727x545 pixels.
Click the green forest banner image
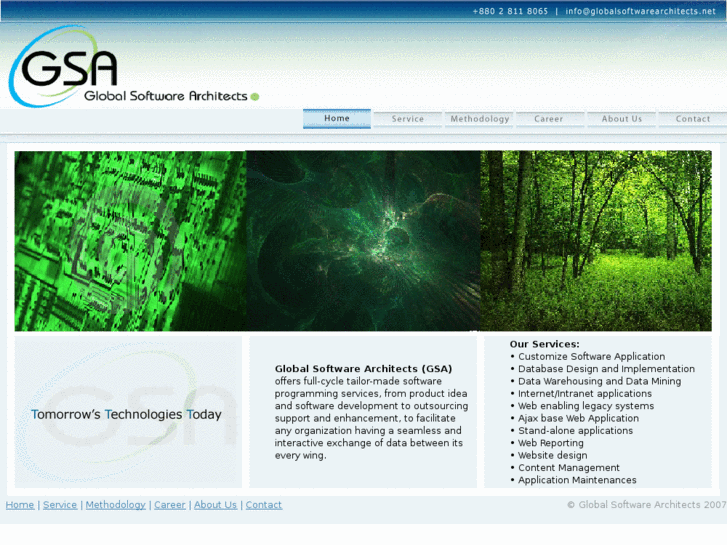point(596,241)
